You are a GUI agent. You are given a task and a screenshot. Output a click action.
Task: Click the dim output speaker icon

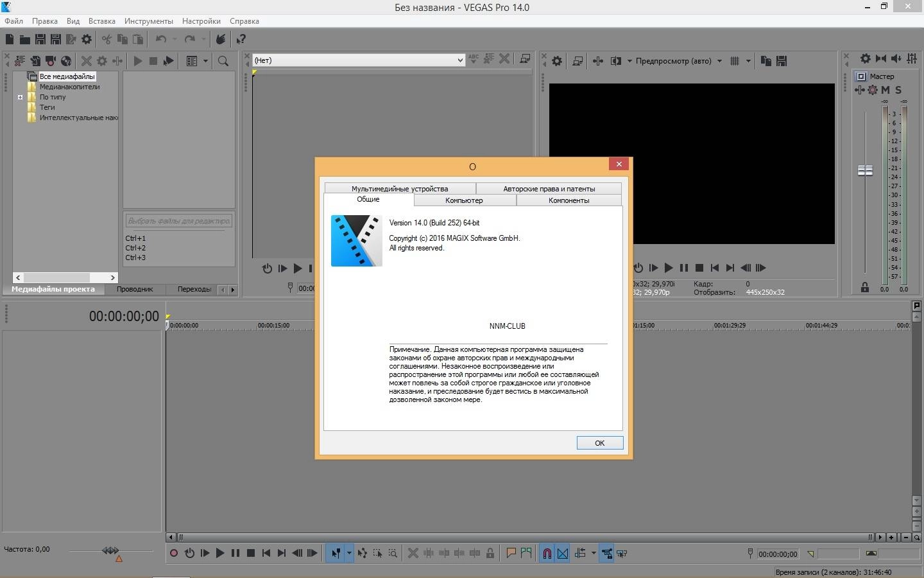pyautogui.click(x=896, y=59)
